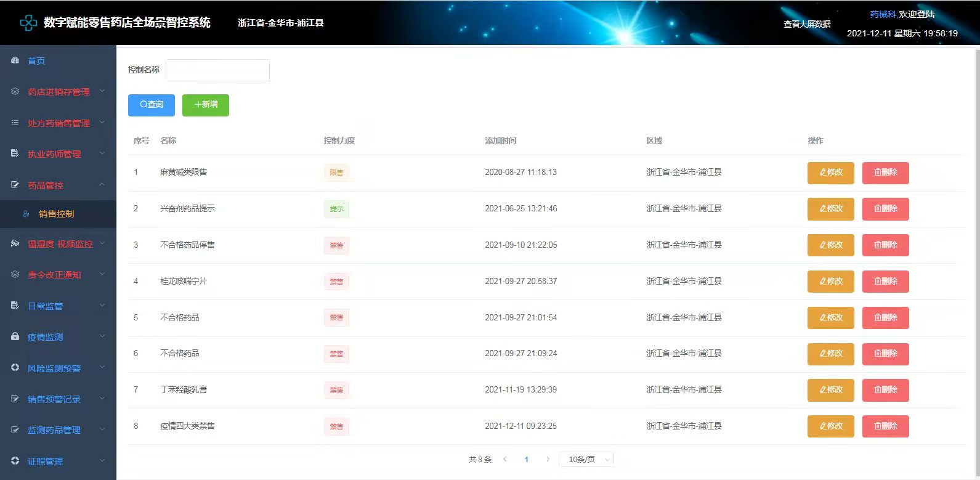
Task: Collapse the 药品管控 menu chevron
Action: tap(102, 185)
